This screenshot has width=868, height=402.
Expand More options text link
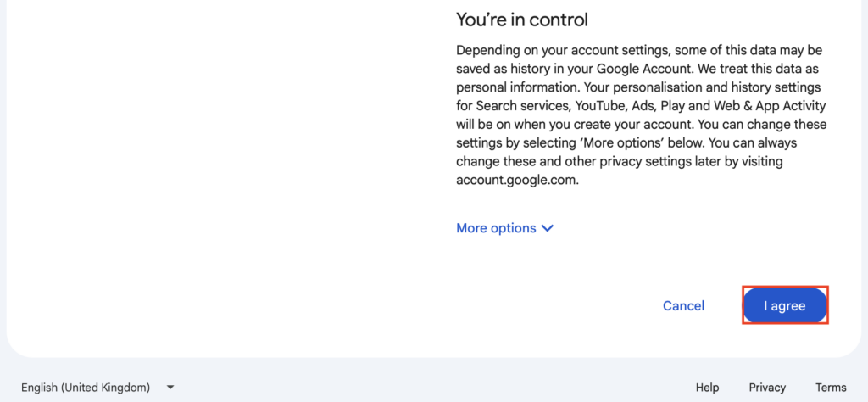pyautogui.click(x=496, y=228)
